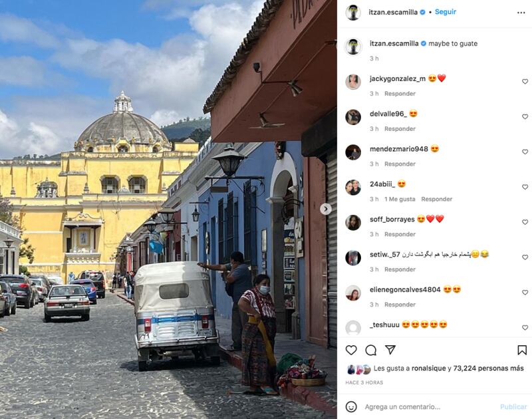This screenshot has width=532, height=419.
Task: Like setiw._57's comment heart
Action: (525, 257)
